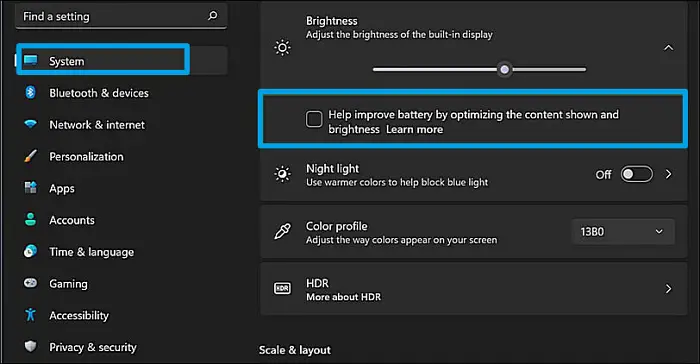This screenshot has height=364, width=700.
Task: Click the Time & language globe icon
Action: tap(30, 251)
